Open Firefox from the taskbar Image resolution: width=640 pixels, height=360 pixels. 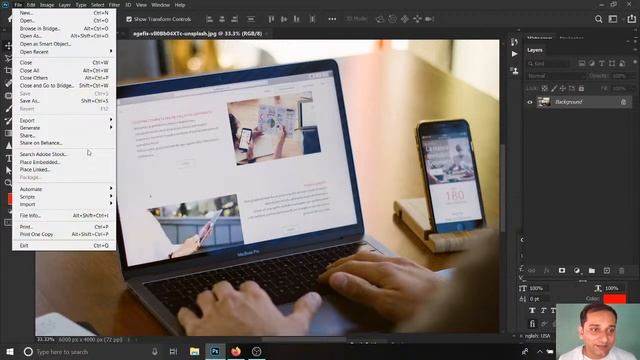pos(236,351)
